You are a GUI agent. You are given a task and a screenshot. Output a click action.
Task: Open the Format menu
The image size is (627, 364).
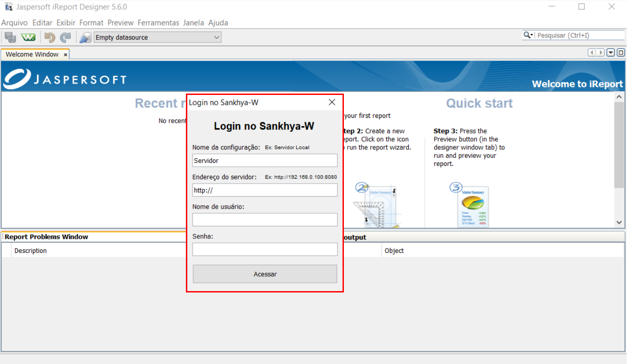coord(91,22)
